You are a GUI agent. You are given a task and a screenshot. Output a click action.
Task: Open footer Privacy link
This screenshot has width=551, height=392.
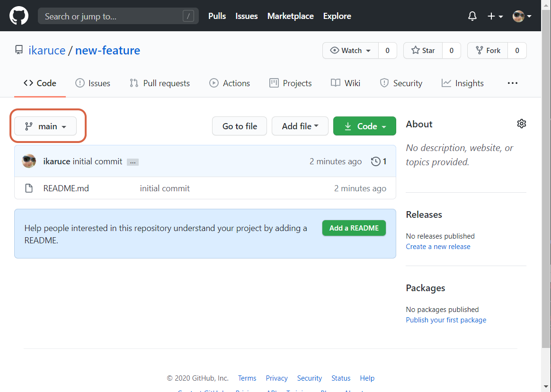(x=276, y=378)
